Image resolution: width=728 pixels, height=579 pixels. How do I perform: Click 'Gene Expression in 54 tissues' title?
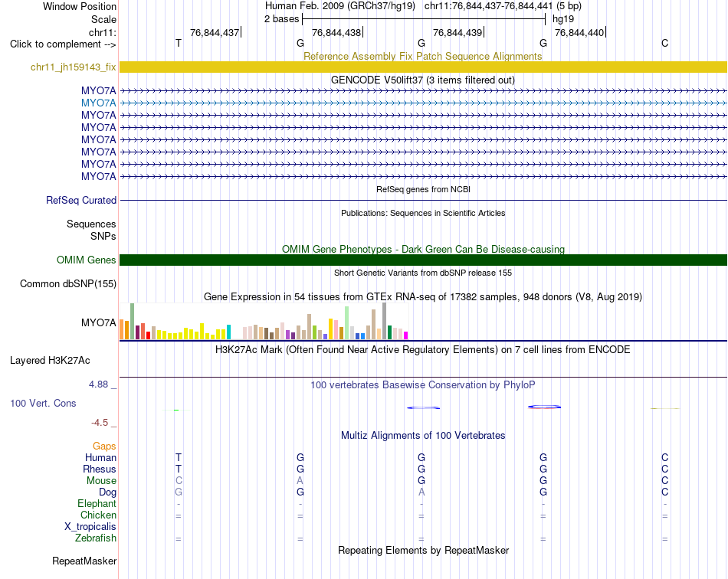click(423, 296)
